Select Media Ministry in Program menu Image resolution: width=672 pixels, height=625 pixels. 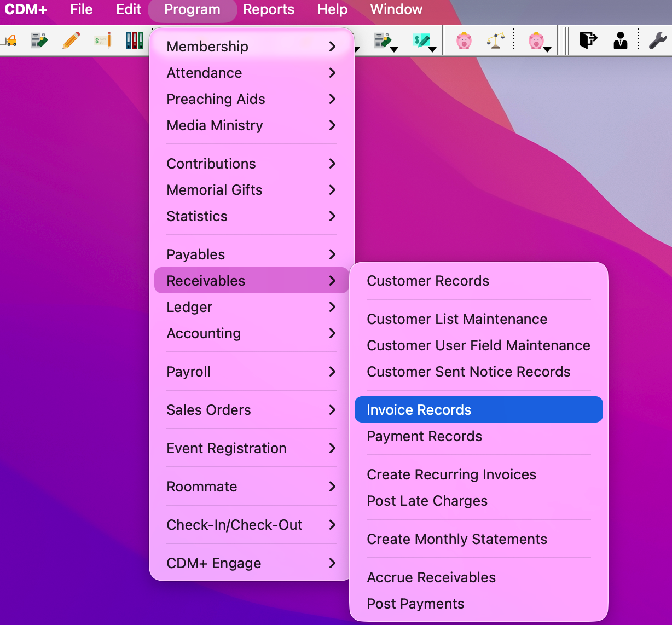[252, 125]
